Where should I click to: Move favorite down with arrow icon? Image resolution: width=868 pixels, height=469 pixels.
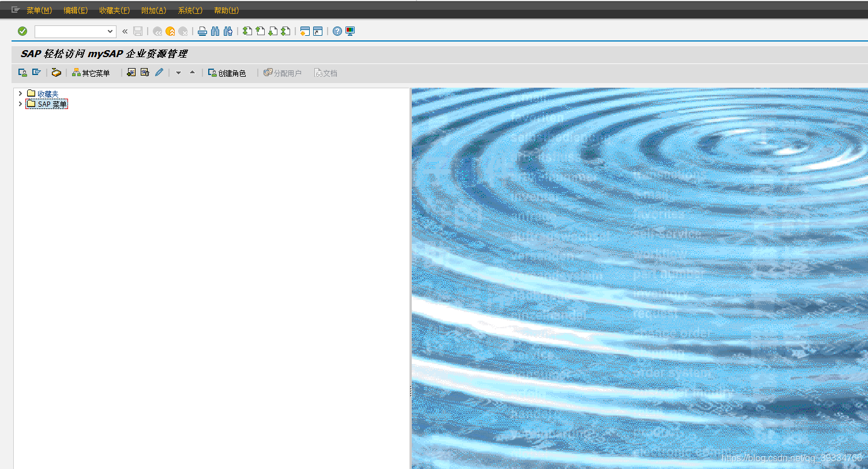pos(178,73)
